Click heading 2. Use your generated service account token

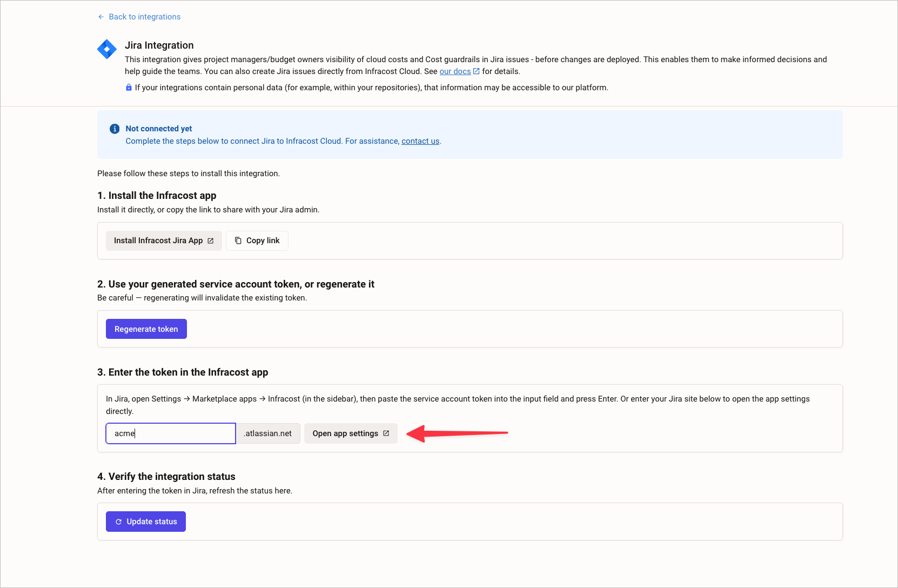[236, 284]
